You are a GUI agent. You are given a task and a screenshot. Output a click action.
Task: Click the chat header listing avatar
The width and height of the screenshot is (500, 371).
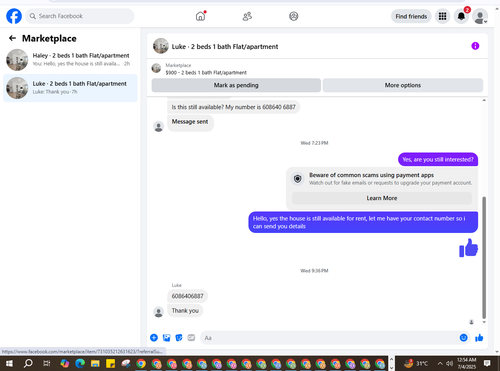(161, 46)
